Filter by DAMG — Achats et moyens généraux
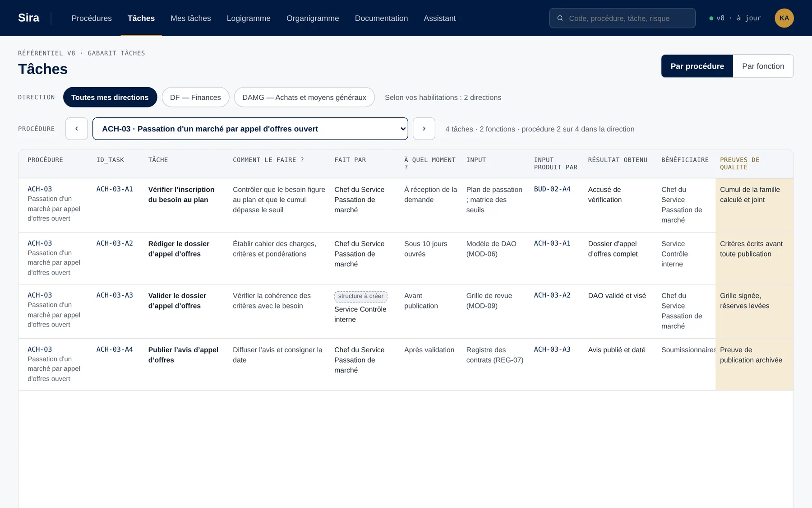 pyautogui.click(x=304, y=97)
